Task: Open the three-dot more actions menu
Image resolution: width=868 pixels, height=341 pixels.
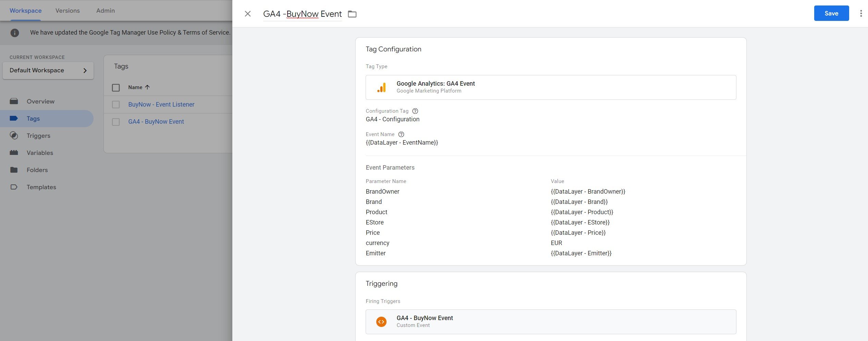Action: [860, 13]
